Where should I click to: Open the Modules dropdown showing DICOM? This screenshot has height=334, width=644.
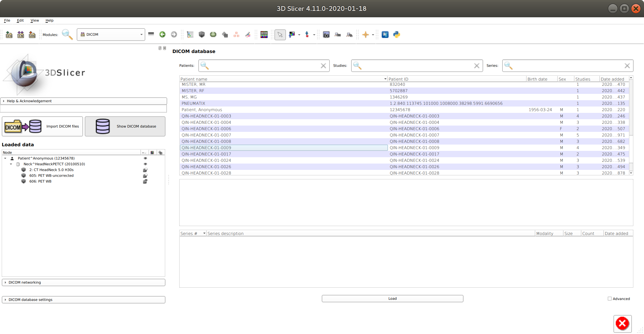(x=111, y=34)
